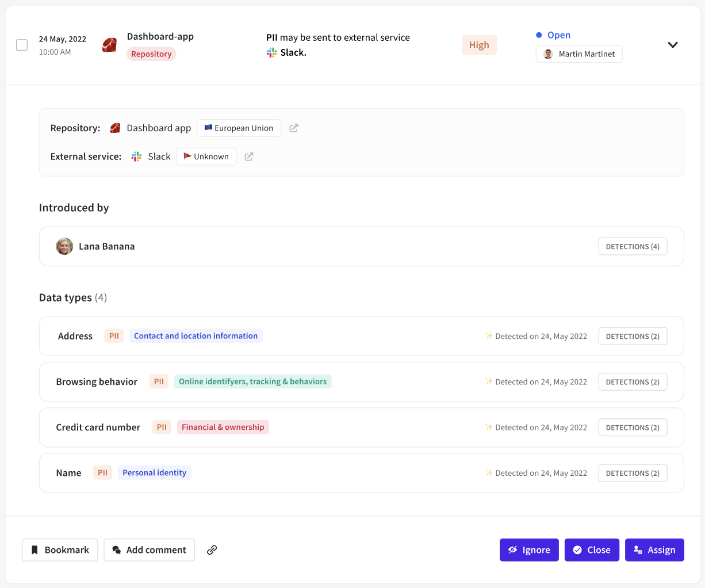Open DETECTIONS (2) for Credit card number
Image resolution: width=705 pixels, height=588 pixels.
633,427
